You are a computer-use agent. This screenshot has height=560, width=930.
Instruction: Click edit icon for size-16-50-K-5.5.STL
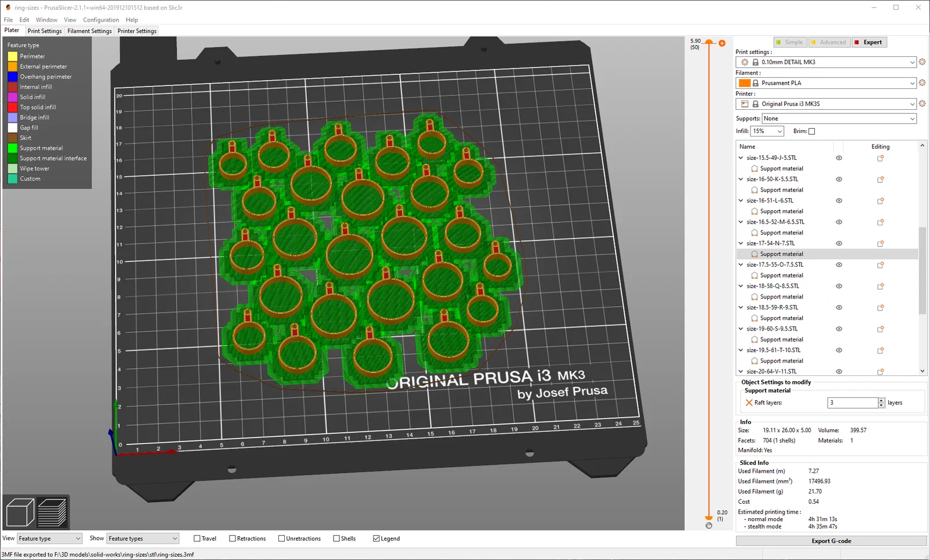click(881, 180)
